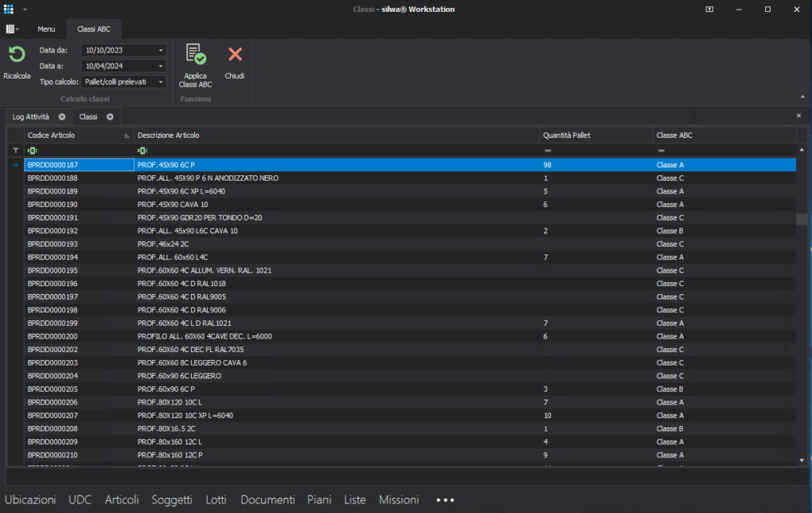The height and width of the screenshot is (513, 812).
Task: Open the Data da date dropdown
Action: click(161, 50)
